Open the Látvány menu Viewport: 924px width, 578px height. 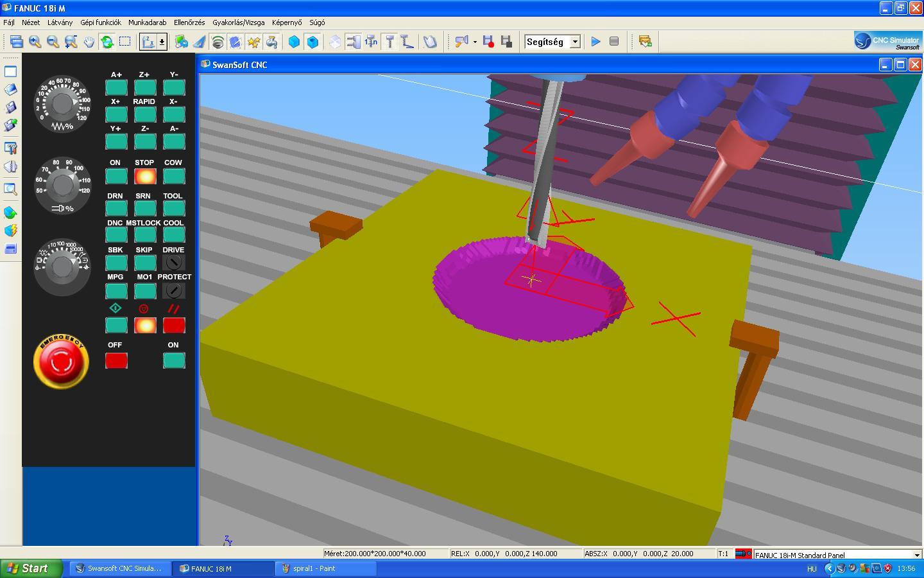tap(60, 22)
